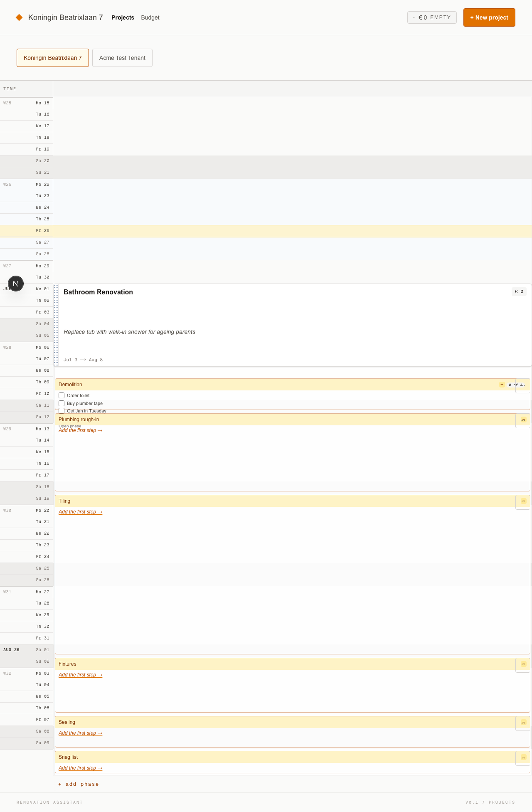Click the + New project button
The height and width of the screenshot is (812, 532).
[x=489, y=17]
